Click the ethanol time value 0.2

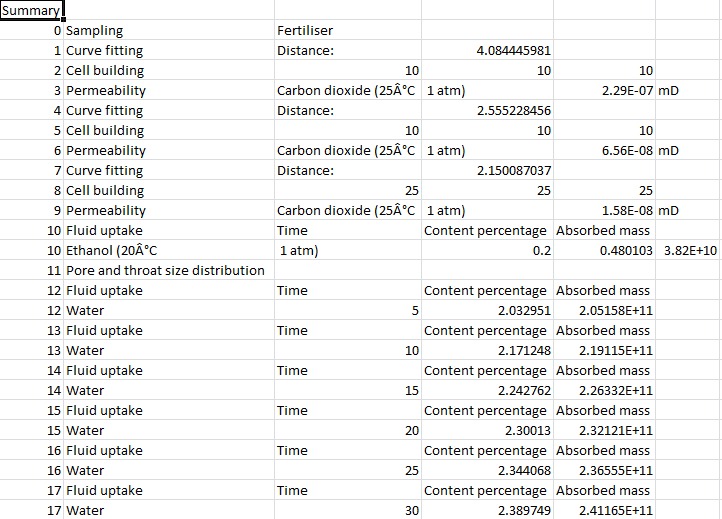tap(541, 251)
